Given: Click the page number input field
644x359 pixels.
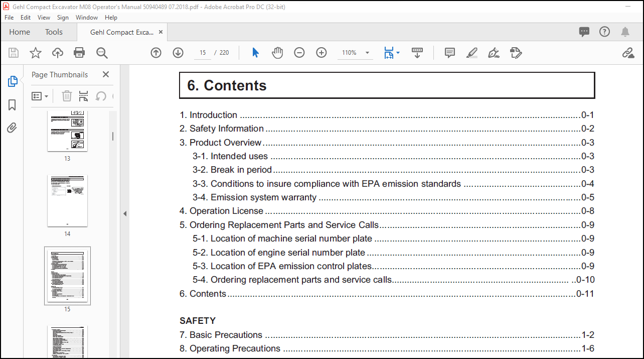Looking at the screenshot, I should pos(203,53).
